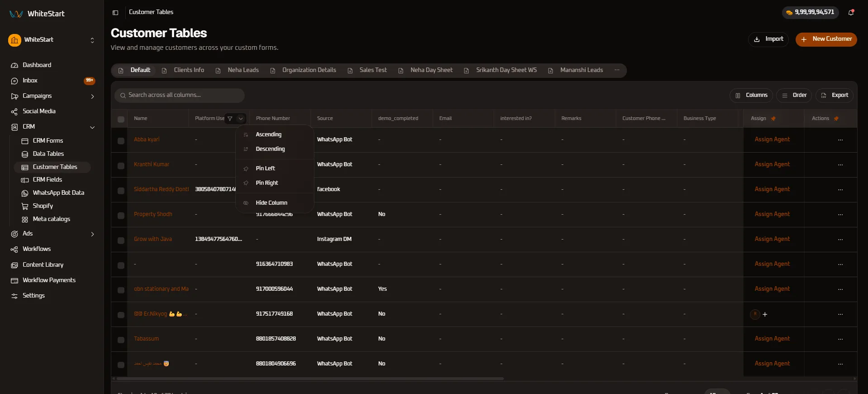Collapse the sidebar using the panel toggle icon
868x394 pixels.
[115, 13]
